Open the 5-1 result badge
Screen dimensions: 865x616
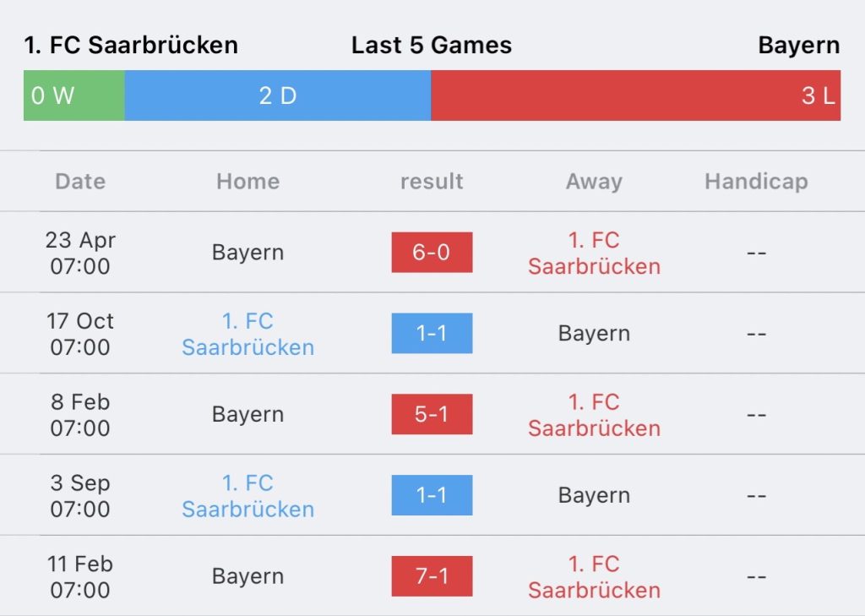[x=432, y=414]
